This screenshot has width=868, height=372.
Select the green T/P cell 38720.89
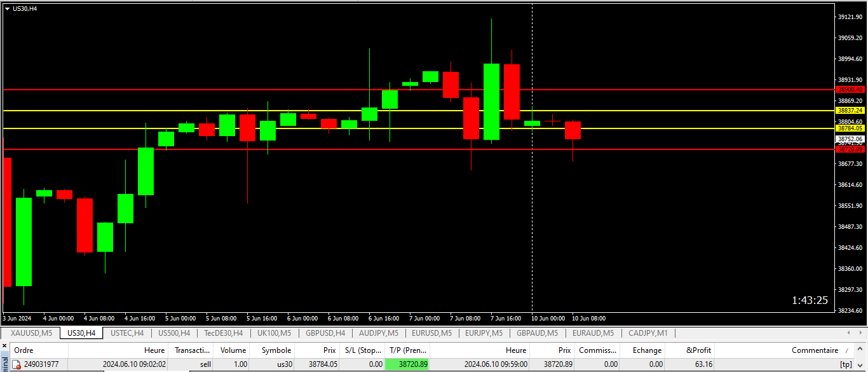tap(407, 364)
